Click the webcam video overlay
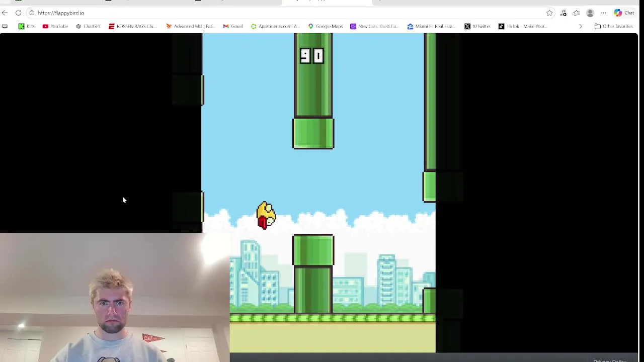This screenshot has height=362, width=644. 115,297
